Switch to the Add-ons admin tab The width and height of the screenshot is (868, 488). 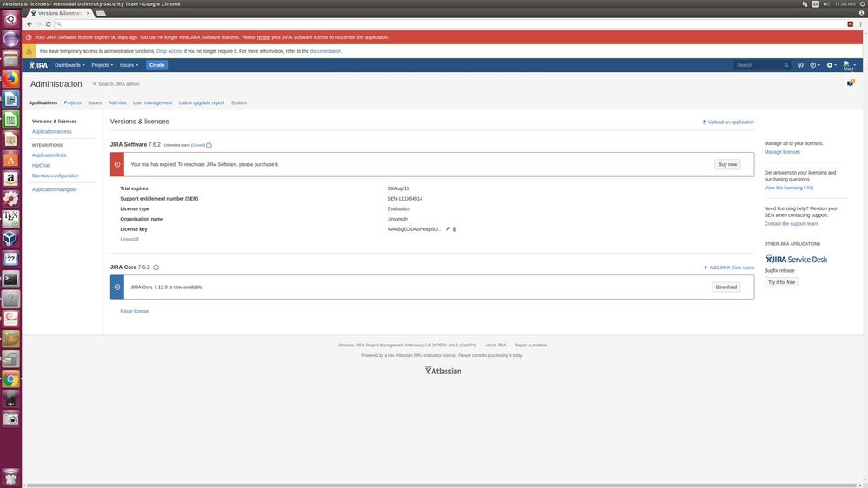pyautogui.click(x=117, y=103)
